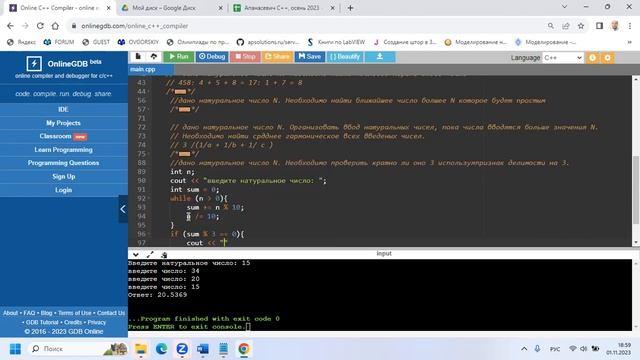
Task: Bookmark this page with the star icon
Action: coord(581,26)
